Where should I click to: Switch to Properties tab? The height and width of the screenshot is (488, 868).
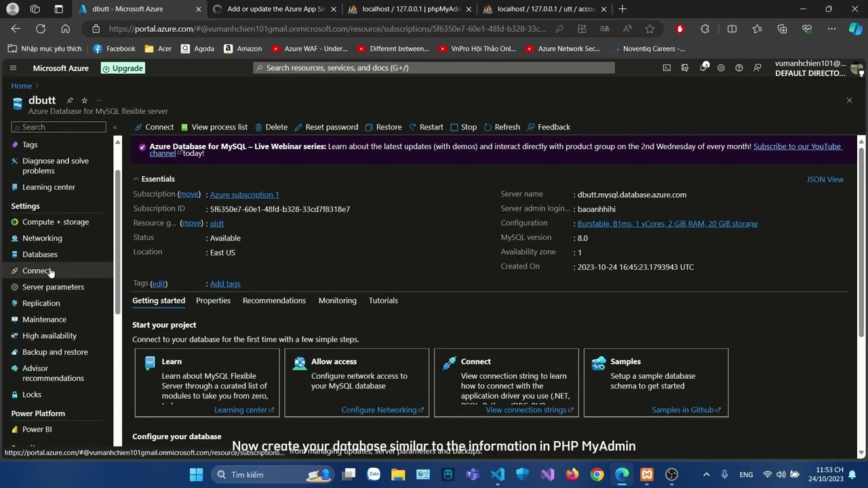[x=213, y=300]
